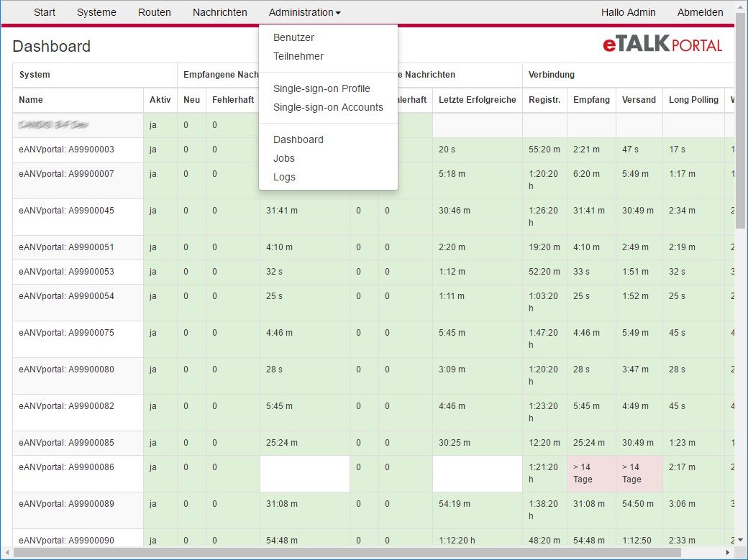Click the Dashboard page heading
This screenshot has height=560, width=748.
coord(52,46)
